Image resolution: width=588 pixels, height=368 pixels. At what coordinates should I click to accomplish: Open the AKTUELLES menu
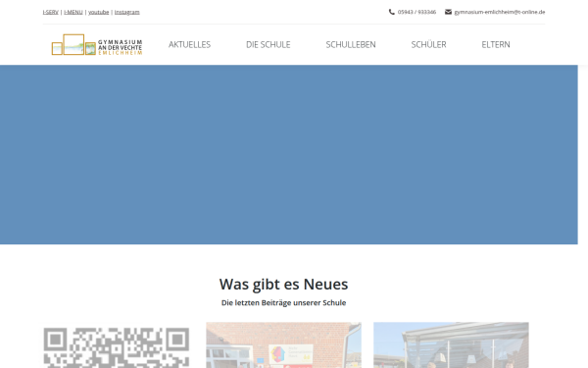pos(189,45)
